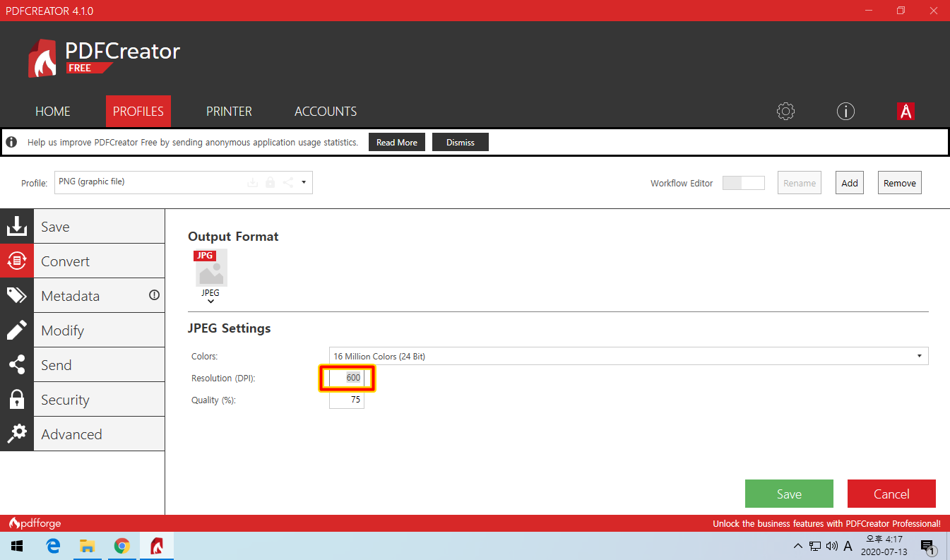Click PDFCreator icon in taskbar

[x=157, y=546]
